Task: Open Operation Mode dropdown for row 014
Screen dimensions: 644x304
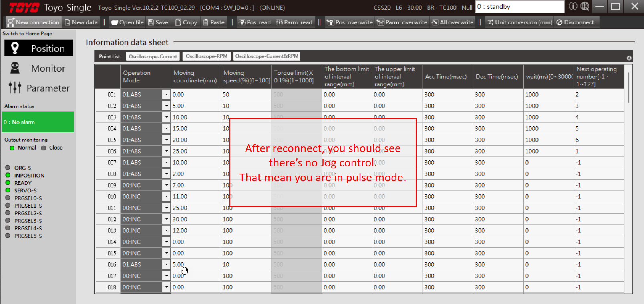Action: click(x=167, y=242)
